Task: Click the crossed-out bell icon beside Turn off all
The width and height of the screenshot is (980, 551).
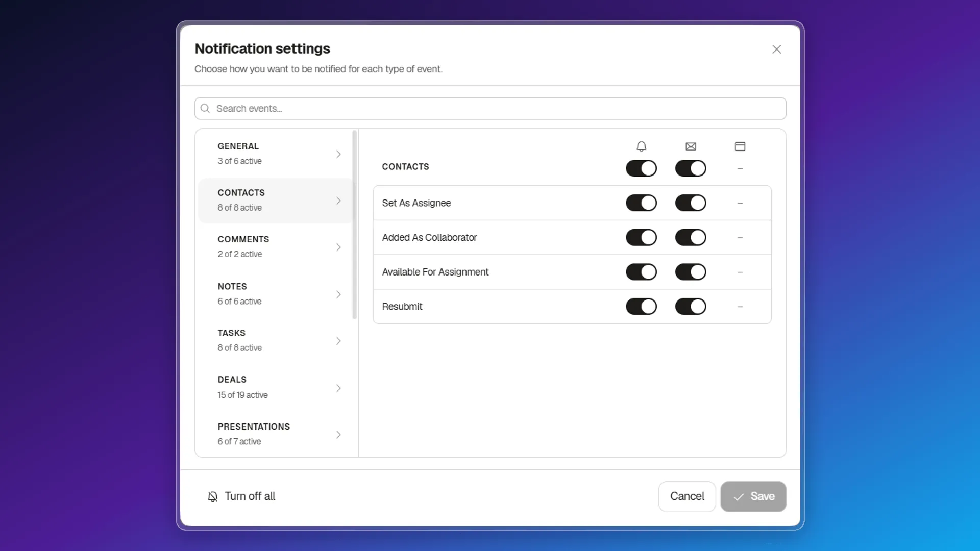Action: [212, 496]
